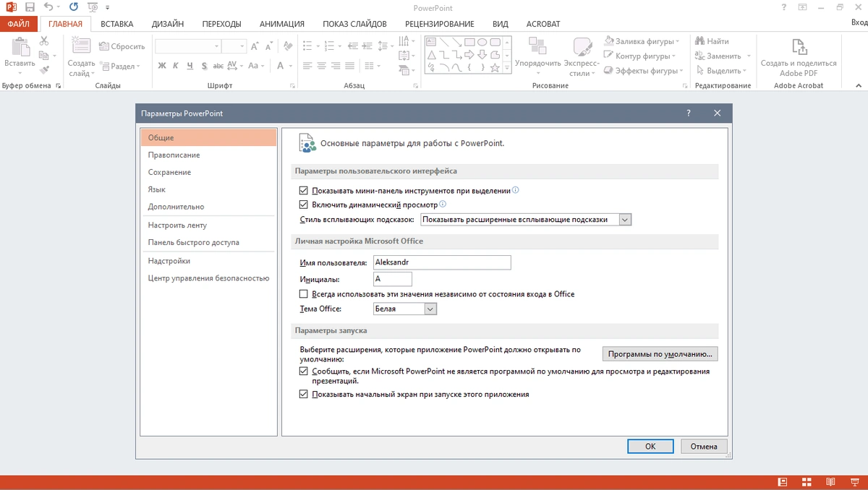Viewport: 868px width, 490px height.
Task: Select star shape in shapes gallery
Action: click(495, 67)
